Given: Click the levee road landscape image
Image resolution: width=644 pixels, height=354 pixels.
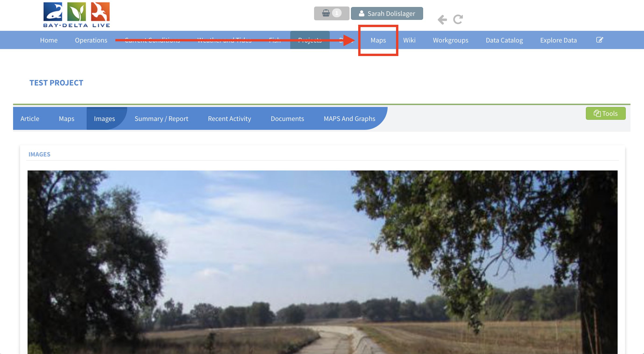Looking at the screenshot, I should pyautogui.click(x=322, y=262).
